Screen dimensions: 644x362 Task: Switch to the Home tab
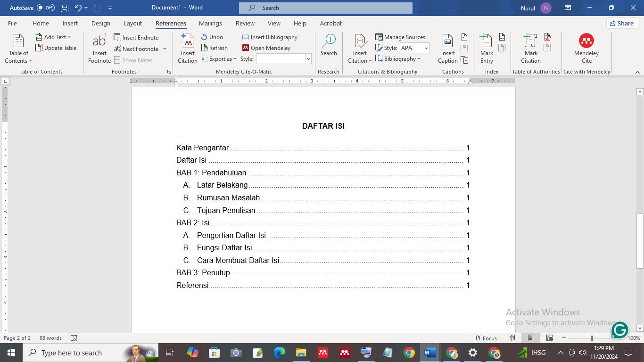(41, 23)
